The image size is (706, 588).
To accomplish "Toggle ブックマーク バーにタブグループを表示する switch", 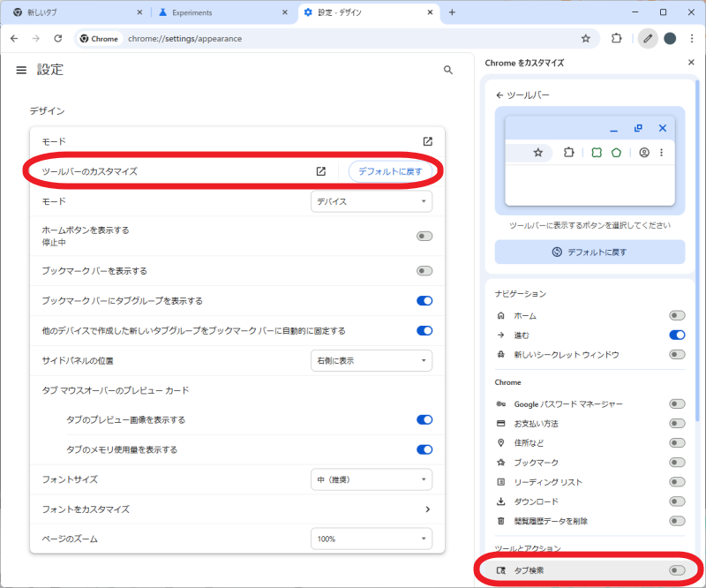I will pyautogui.click(x=424, y=300).
